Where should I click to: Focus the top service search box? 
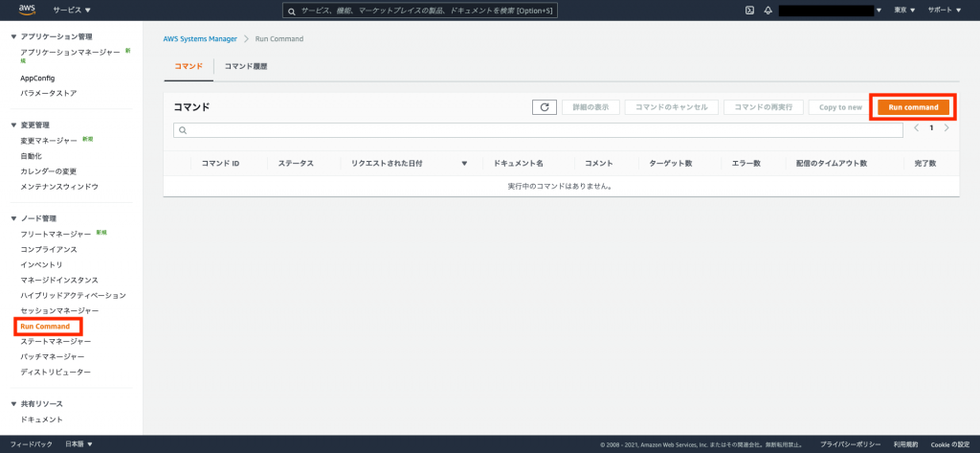click(420, 11)
